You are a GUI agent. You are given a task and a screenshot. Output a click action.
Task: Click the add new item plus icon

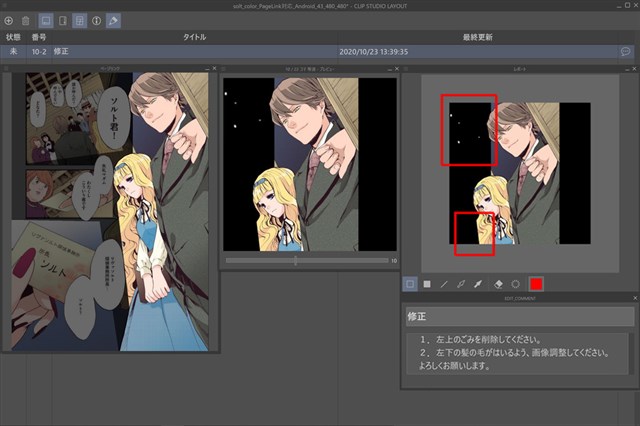tap(9, 20)
